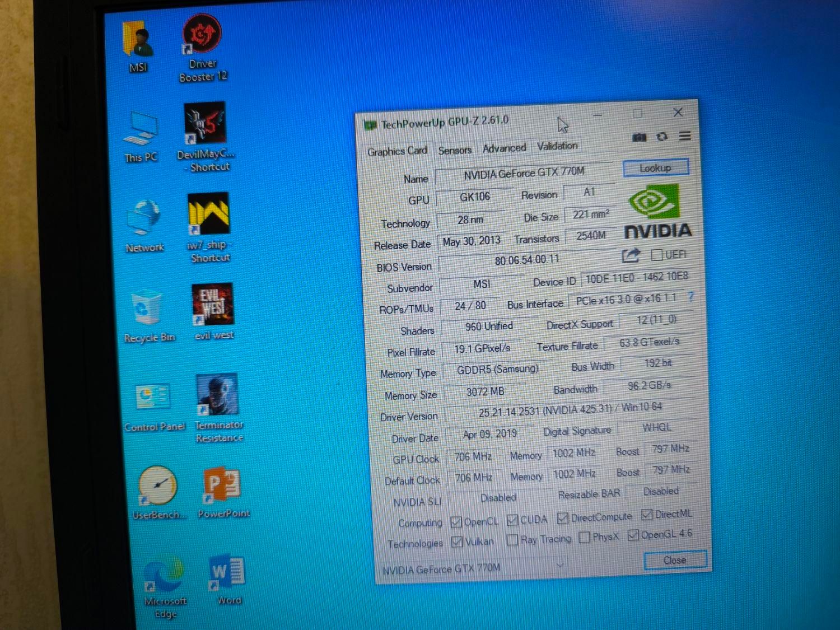Click the 2540M Transistors value
Viewport: 840px width, 630px height.
click(x=591, y=236)
